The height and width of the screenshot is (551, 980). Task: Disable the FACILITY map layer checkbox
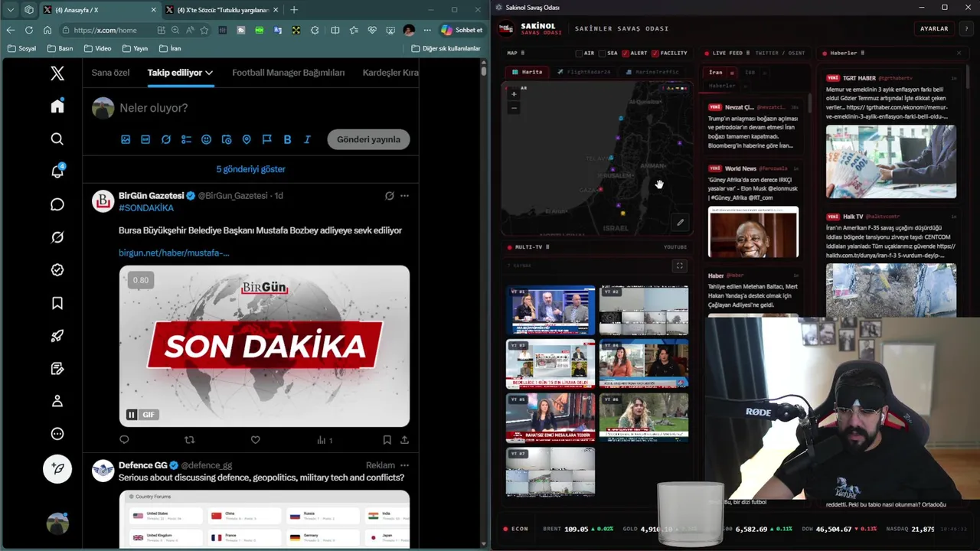point(655,54)
